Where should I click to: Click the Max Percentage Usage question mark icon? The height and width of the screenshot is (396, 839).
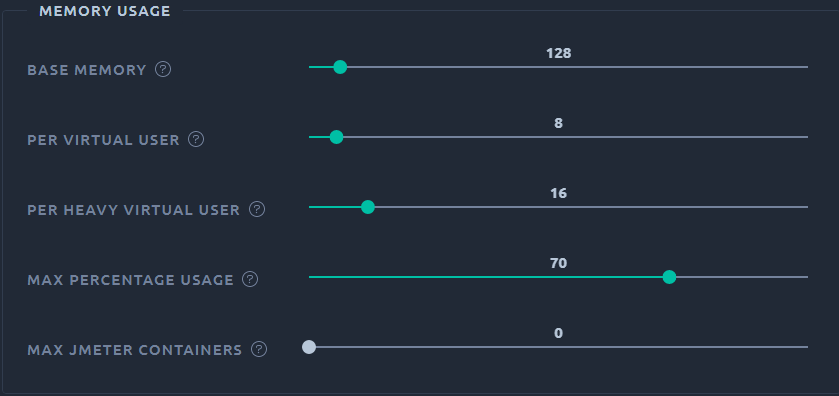250,279
